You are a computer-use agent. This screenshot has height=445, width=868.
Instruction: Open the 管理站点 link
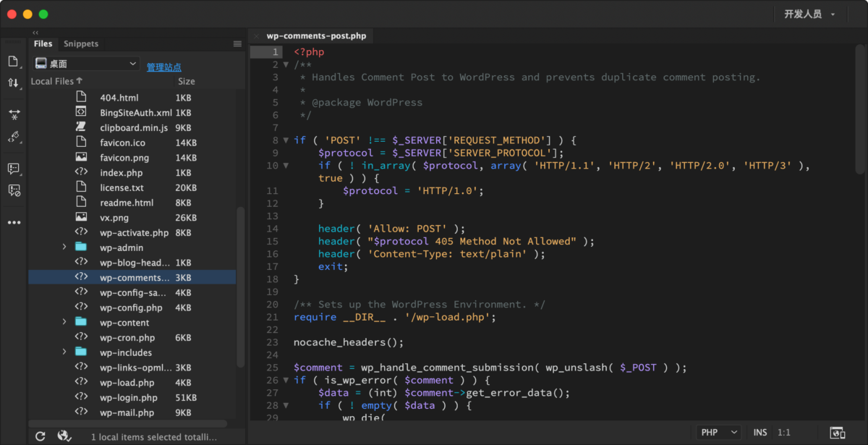point(164,67)
